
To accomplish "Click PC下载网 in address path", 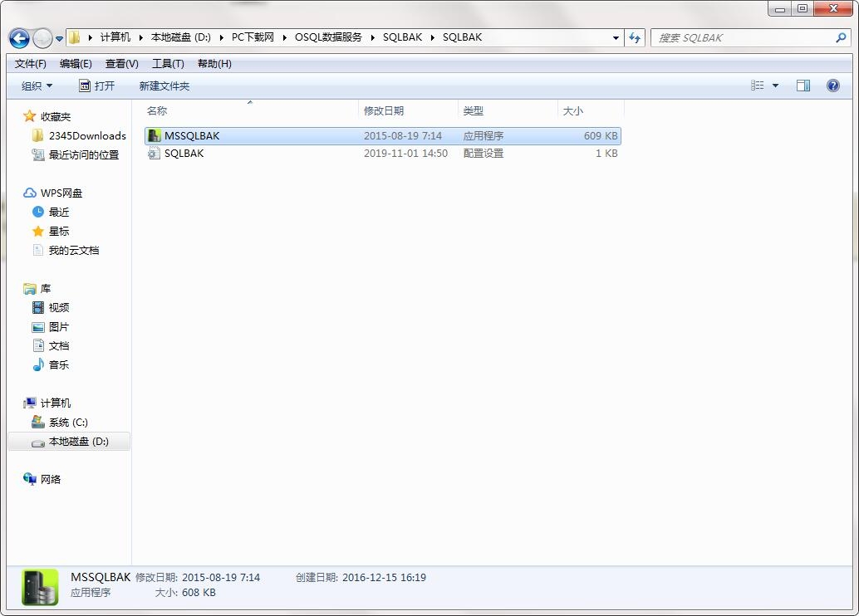I will (x=253, y=37).
